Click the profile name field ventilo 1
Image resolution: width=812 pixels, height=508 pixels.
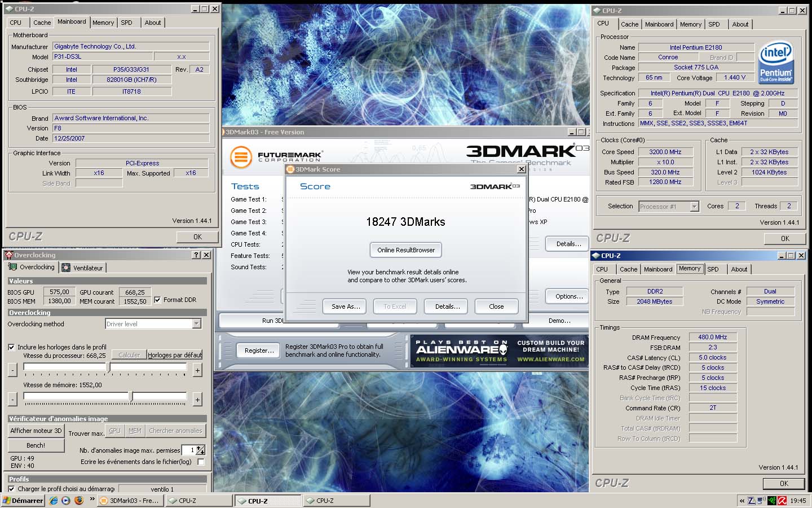[x=162, y=489]
